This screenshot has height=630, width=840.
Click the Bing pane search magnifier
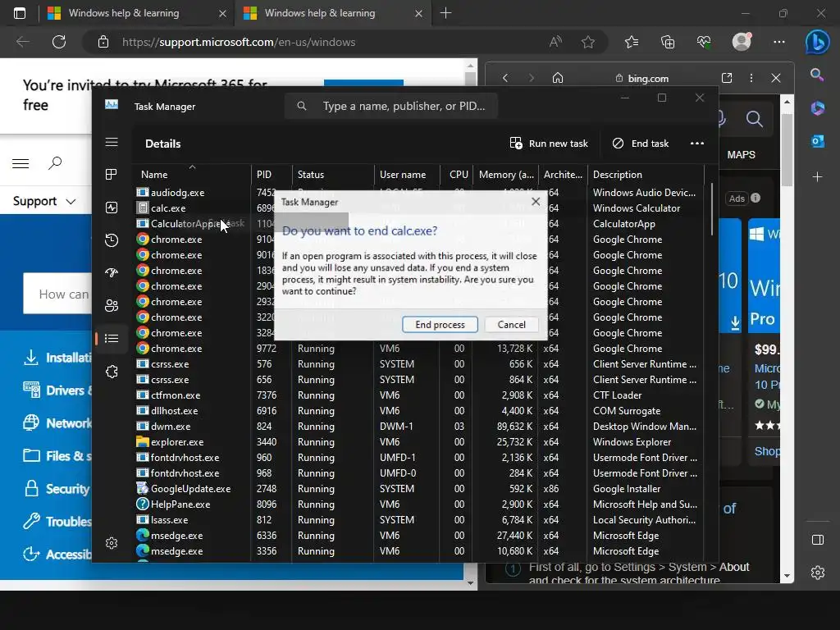click(x=755, y=119)
